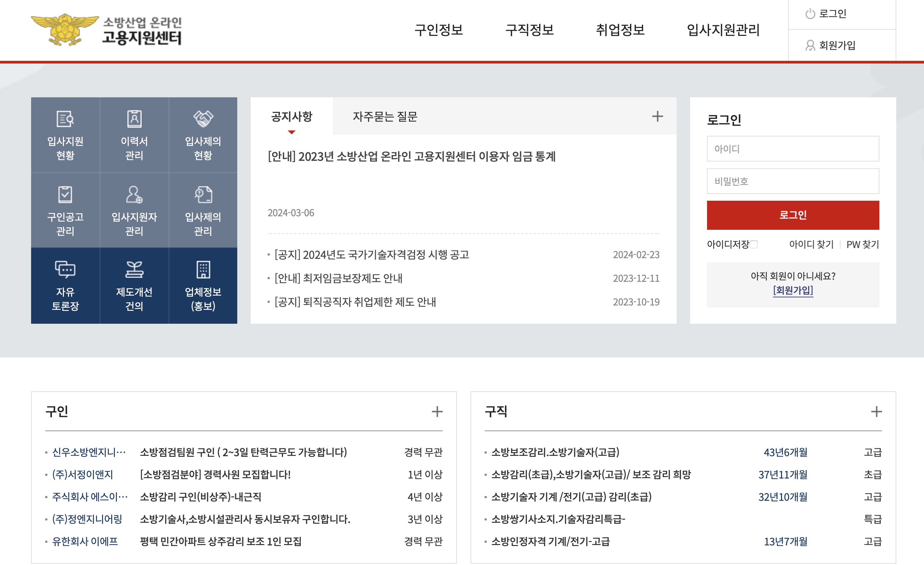Expand the 구인 job listings section
The image size is (924, 565).
pos(437,412)
